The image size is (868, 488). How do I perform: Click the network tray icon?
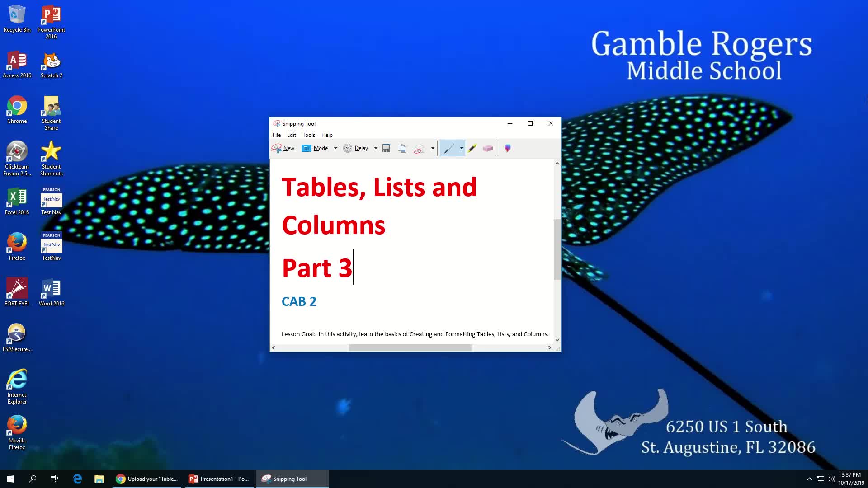click(x=821, y=479)
